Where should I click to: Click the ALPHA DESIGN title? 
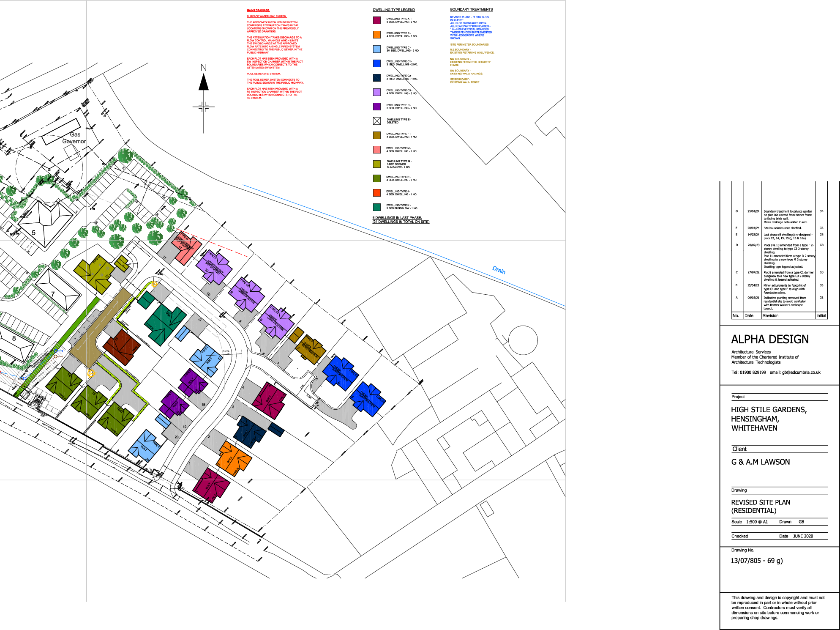[x=770, y=340]
